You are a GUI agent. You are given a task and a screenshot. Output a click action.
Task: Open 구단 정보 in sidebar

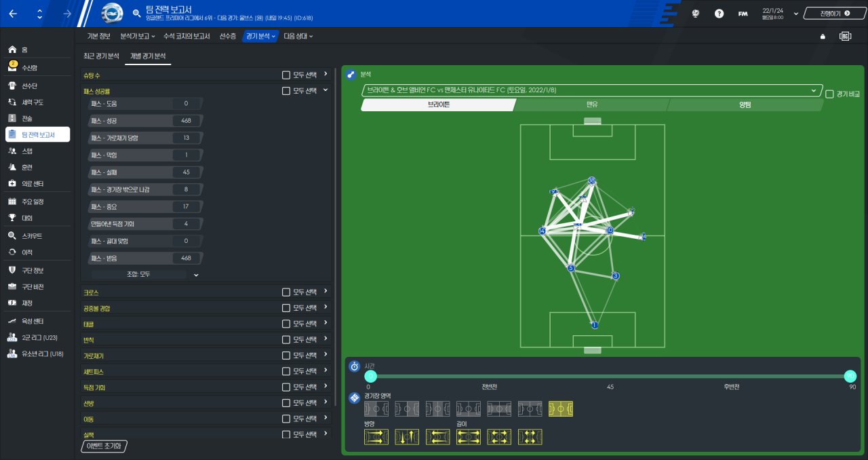[37, 271]
